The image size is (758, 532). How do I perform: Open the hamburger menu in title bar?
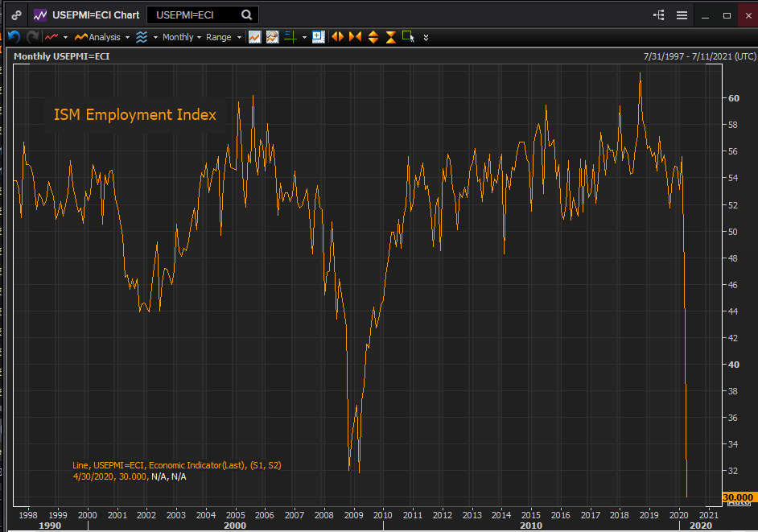682,15
